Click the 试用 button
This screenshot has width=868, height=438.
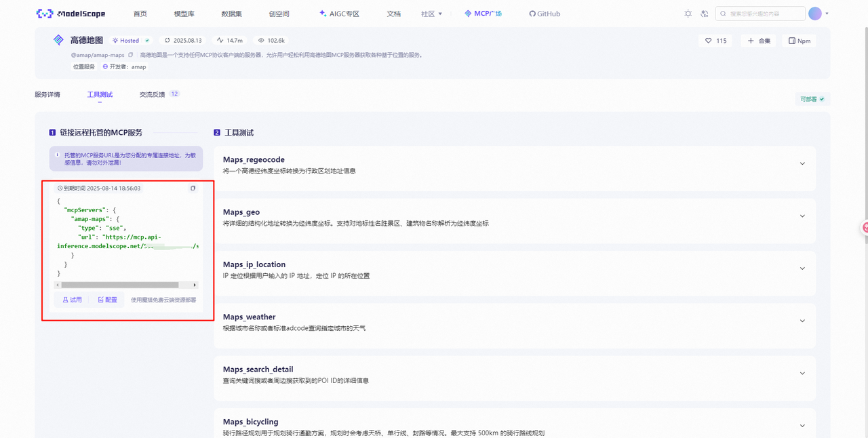(x=72, y=300)
